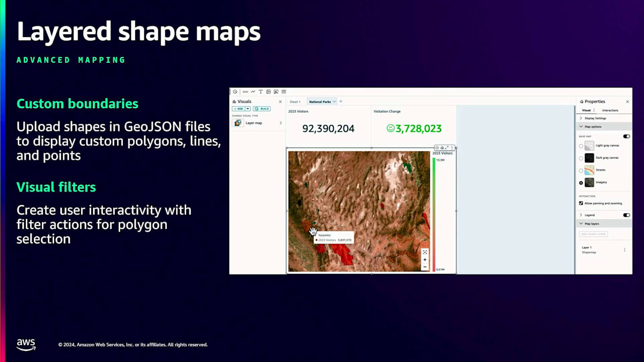Select the National Parks sheet tab

click(320, 101)
